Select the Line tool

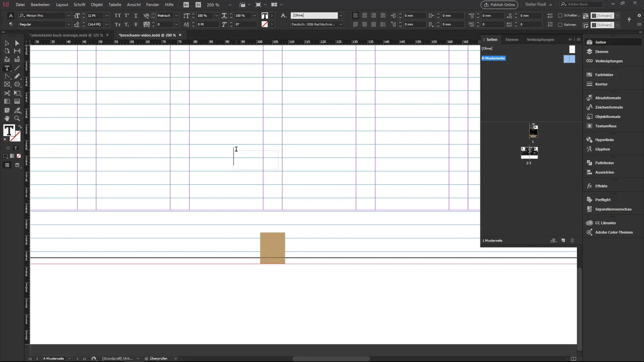[17, 68]
